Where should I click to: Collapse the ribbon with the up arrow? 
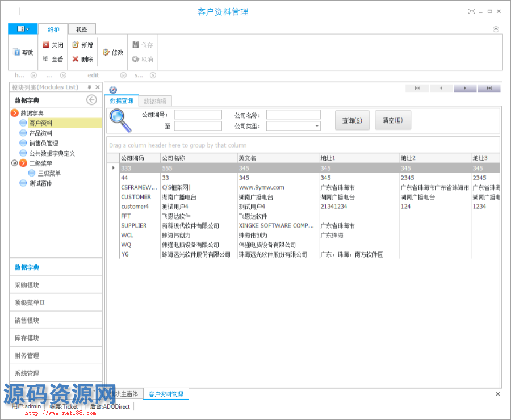click(496, 30)
